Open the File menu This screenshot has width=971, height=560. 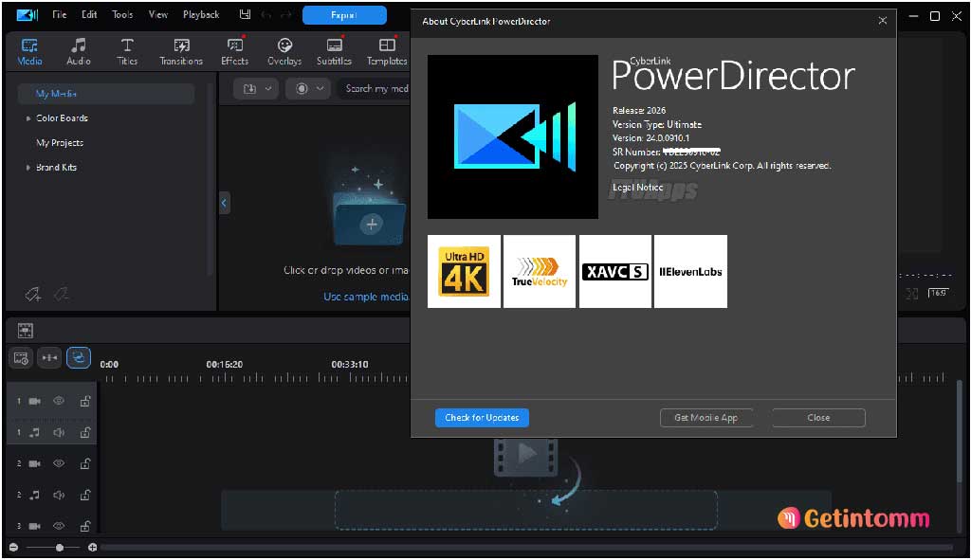pos(60,15)
